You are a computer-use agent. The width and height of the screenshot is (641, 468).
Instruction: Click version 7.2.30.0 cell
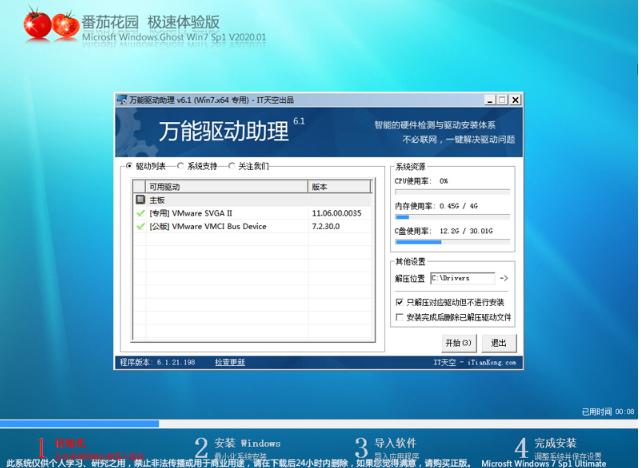coord(326,226)
